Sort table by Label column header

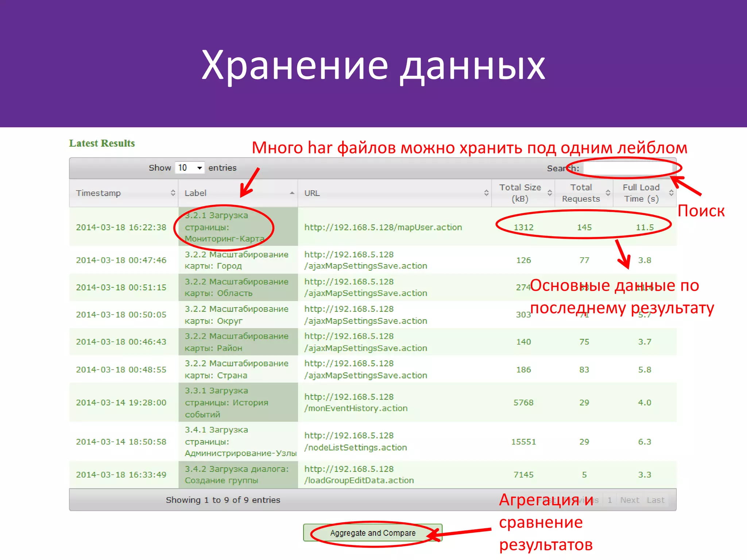pyautogui.click(x=238, y=193)
